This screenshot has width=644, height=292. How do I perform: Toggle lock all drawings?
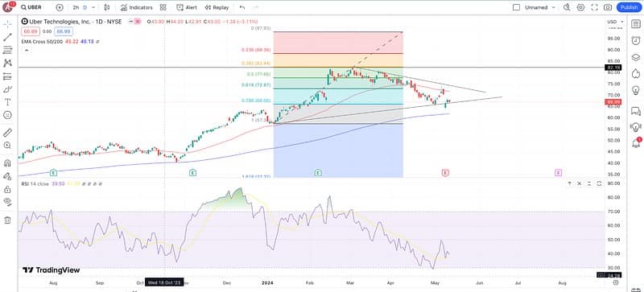click(7, 189)
